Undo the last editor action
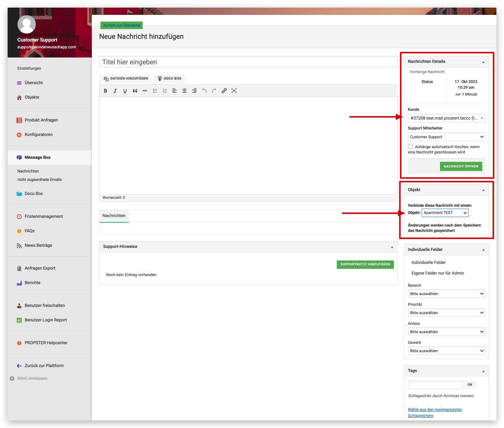 click(x=204, y=91)
